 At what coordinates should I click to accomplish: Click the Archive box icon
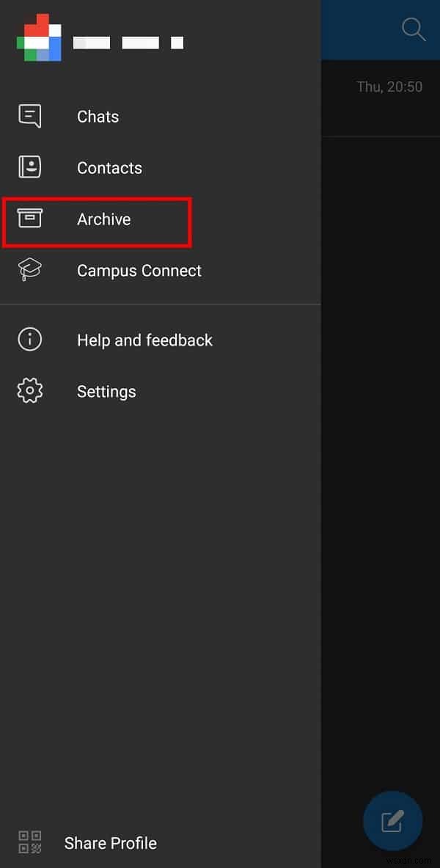click(x=29, y=218)
